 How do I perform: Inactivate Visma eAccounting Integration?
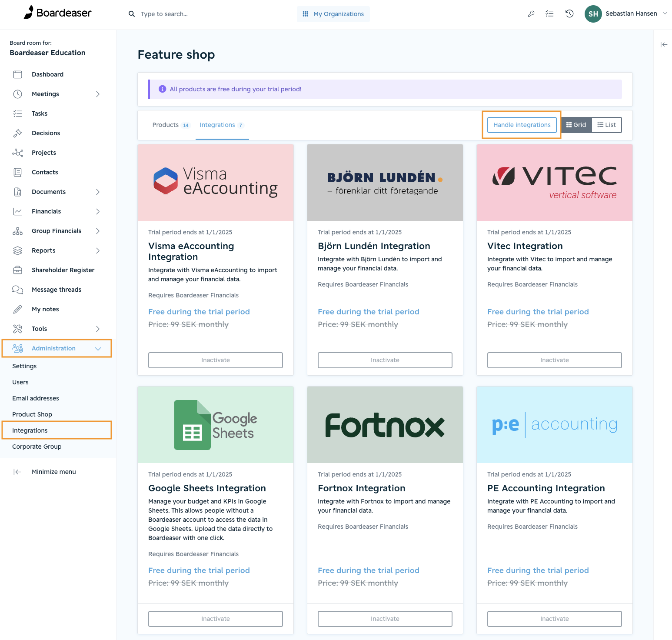point(216,360)
